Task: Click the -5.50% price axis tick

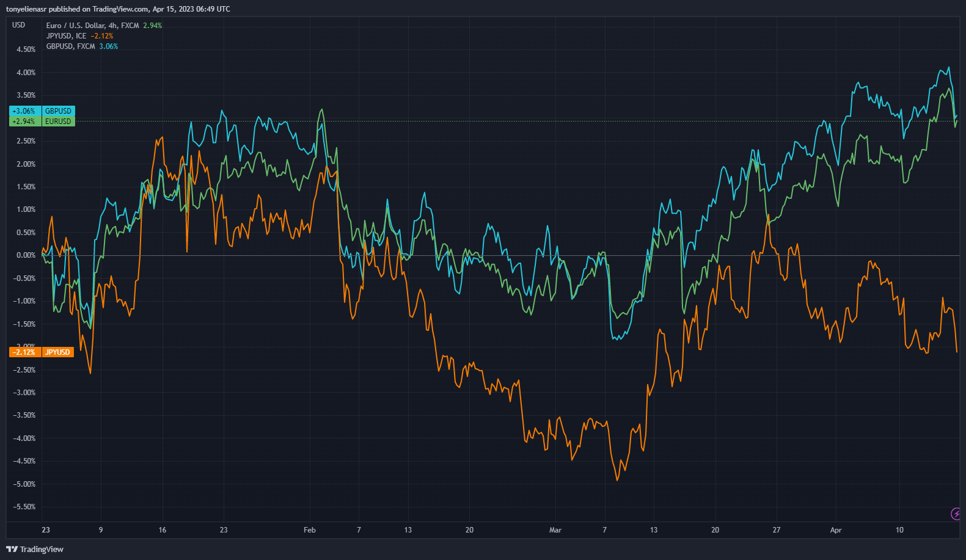Action: point(24,507)
